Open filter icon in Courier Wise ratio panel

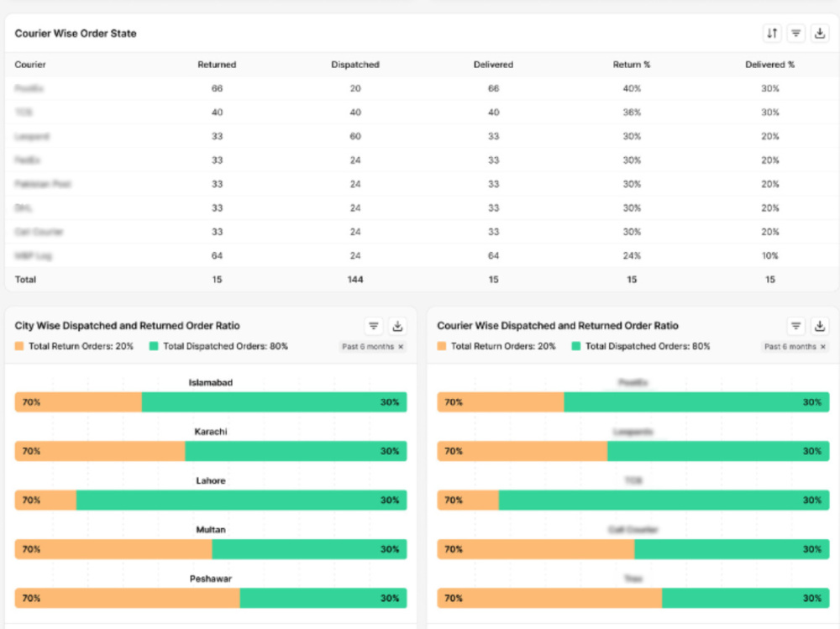796,326
